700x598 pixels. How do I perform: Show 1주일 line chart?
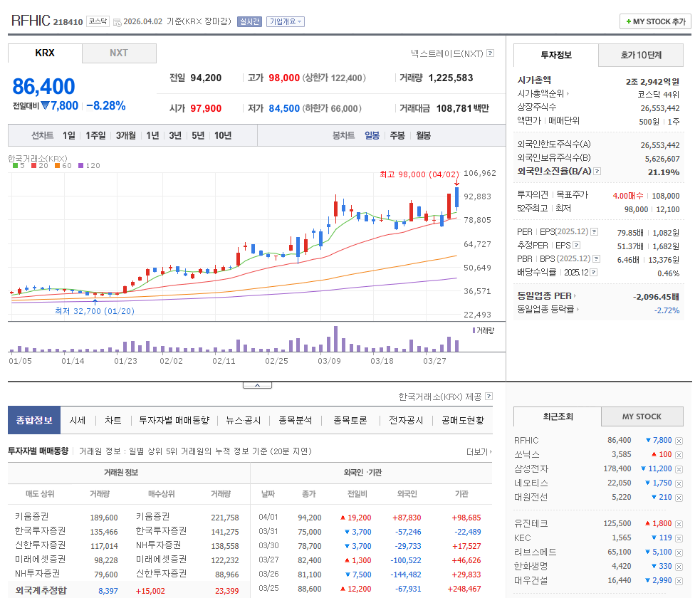coord(95,135)
